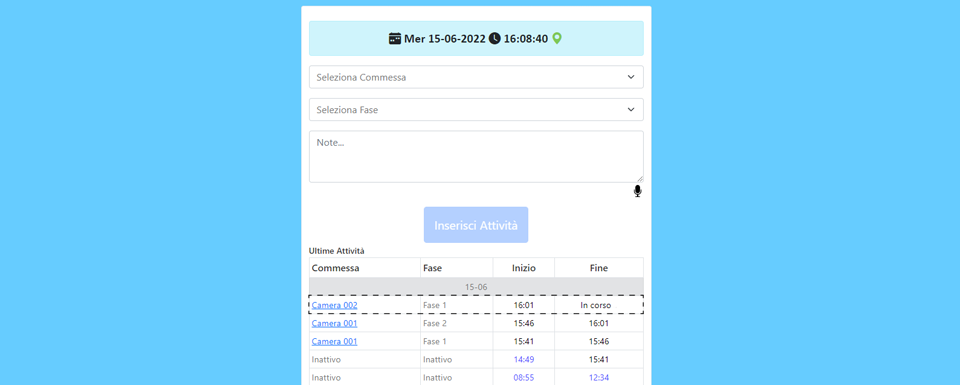Click the 12:34 end time
This screenshot has width=960, height=385.
[599, 378]
